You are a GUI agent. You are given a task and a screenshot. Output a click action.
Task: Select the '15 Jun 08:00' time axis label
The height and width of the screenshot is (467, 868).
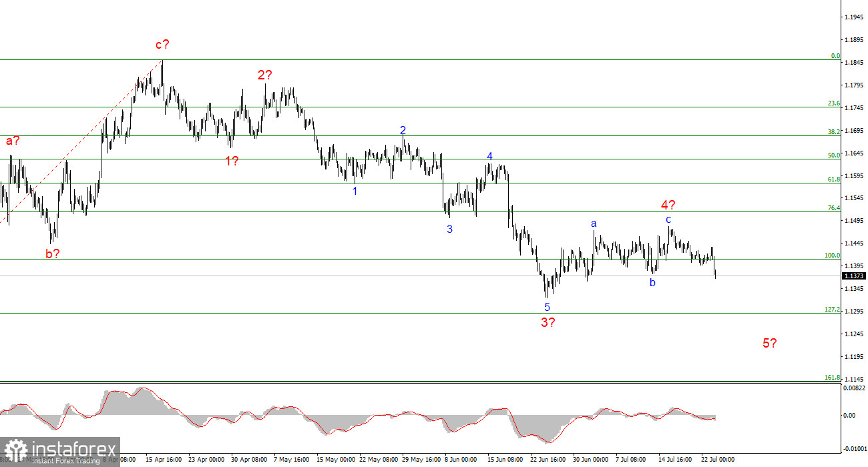505,460
